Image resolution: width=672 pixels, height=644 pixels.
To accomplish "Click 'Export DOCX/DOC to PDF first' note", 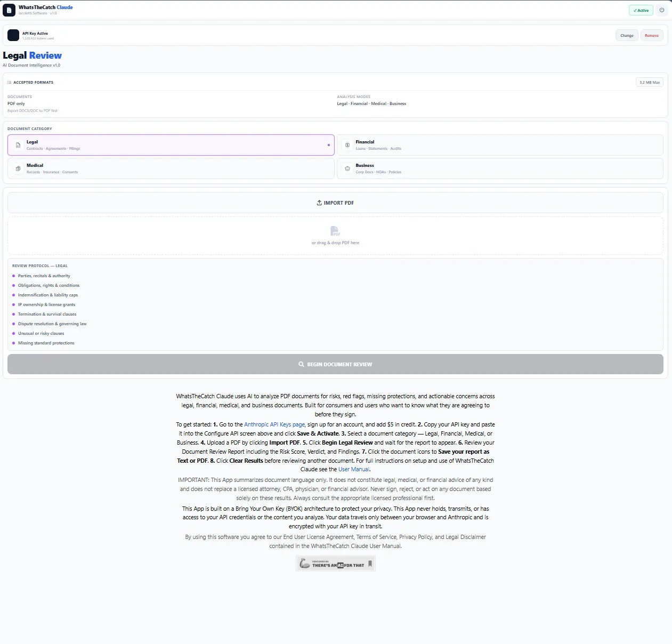I will point(33,111).
